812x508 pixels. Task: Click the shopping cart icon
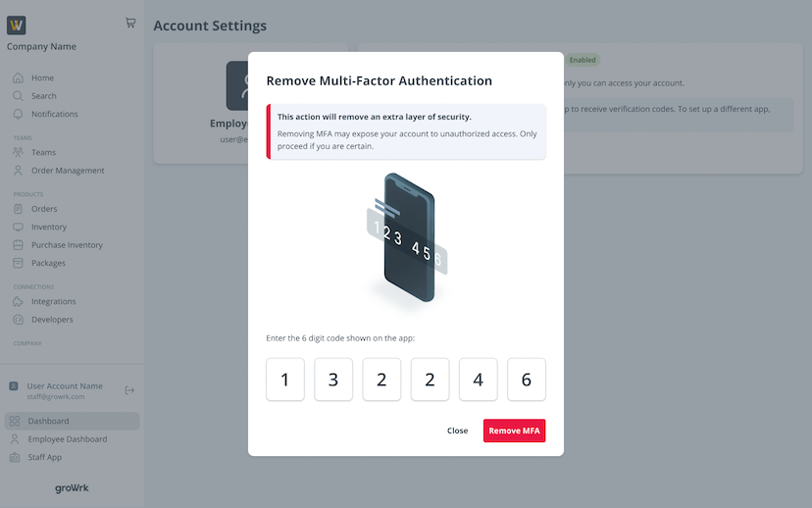pyautogui.click(x=130, y=23)
